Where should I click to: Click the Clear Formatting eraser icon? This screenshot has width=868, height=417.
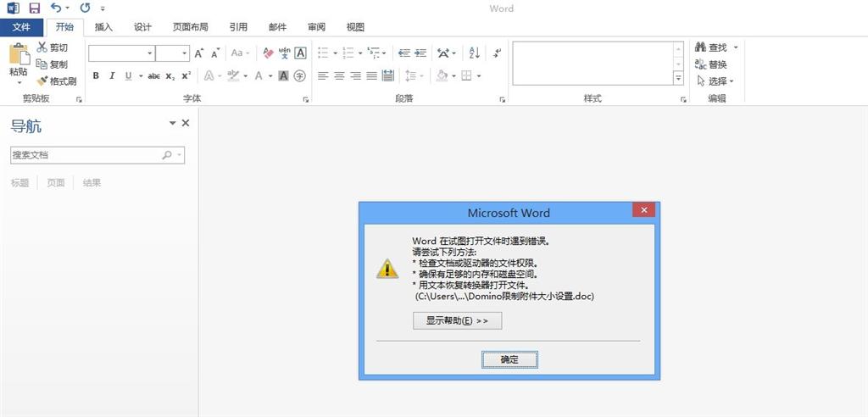(x=269, y=53)
